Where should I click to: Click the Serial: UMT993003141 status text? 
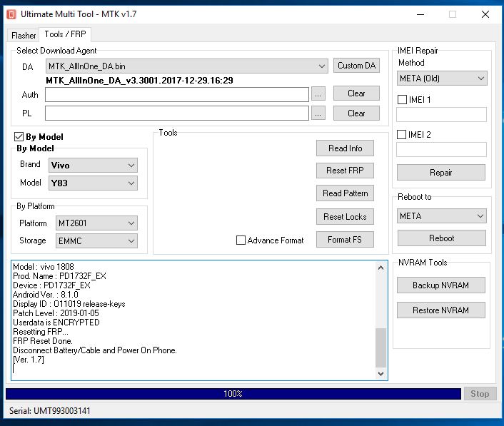point(50,411)
